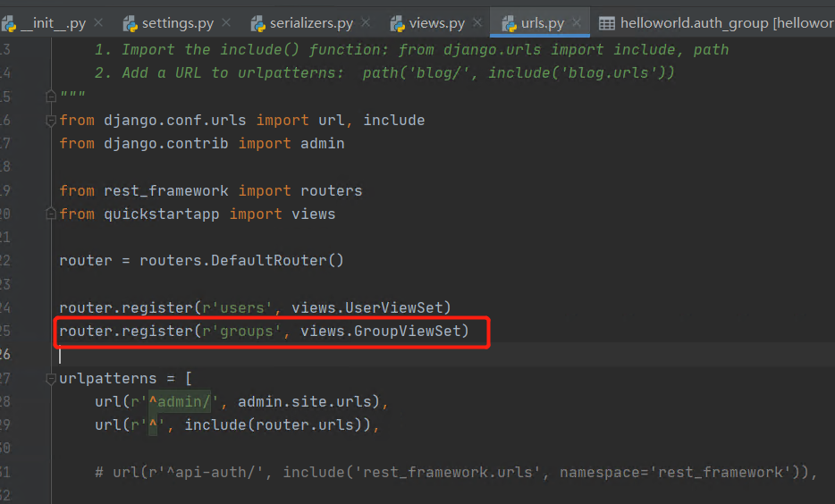Open the views.py editor tab
Screen dimensions: 835x504
pyautogui.click(x=436, y=23)
